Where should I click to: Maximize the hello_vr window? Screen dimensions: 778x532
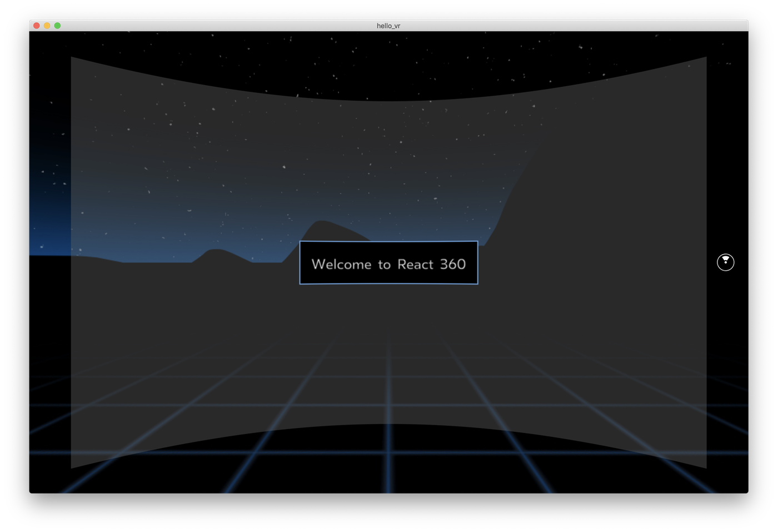tap(57, 26)
